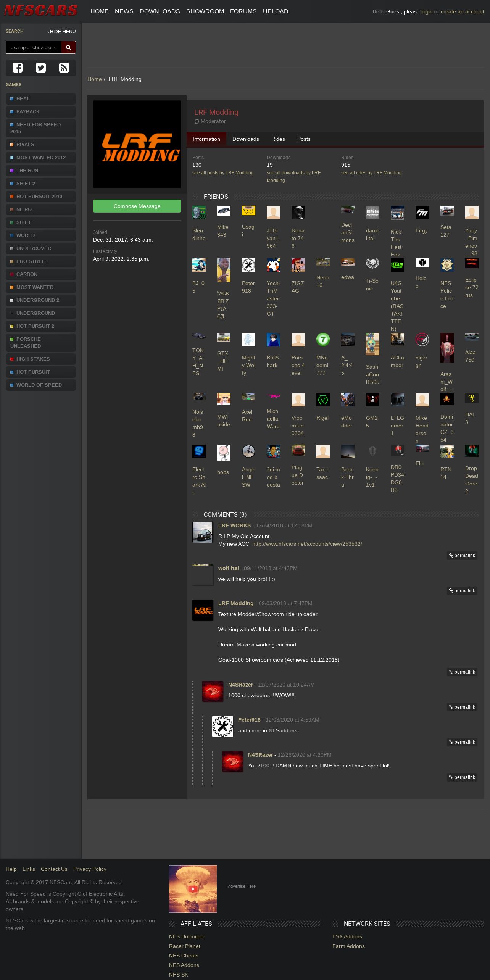Collapse sidebar with Hide Menu
The height and width of the screenshot is (980, 490).
61,32
